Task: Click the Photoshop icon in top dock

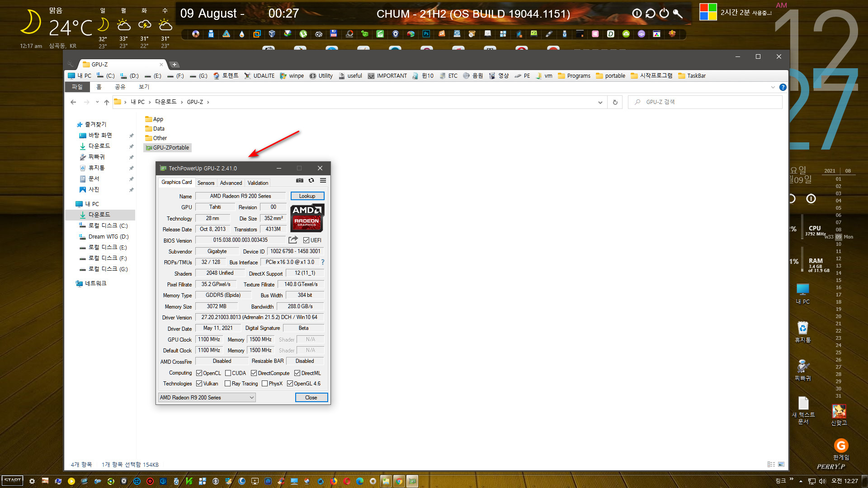Action: 426,34
